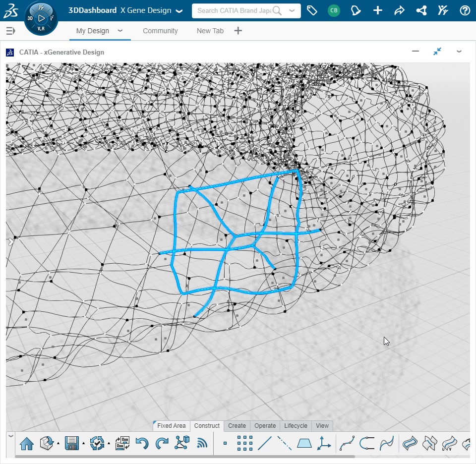Select the View action bar tab
The image size is (476, 464).
[322, 426]
